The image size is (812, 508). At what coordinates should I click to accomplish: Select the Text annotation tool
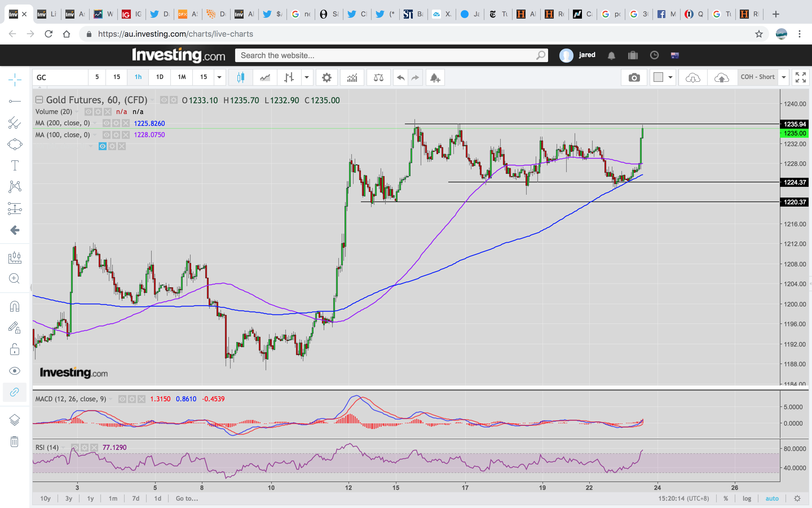(15, 165)
